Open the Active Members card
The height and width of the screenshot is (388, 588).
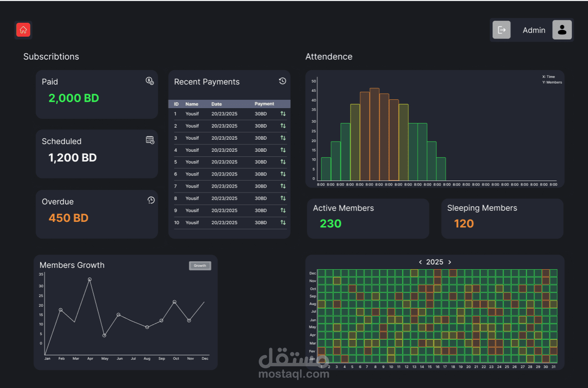tap(368, 219)
